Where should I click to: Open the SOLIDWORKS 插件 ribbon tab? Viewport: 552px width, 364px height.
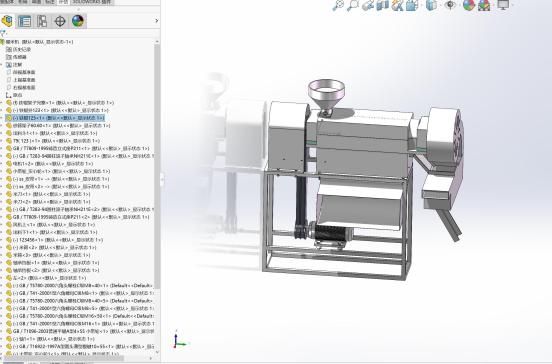(92, 2)
